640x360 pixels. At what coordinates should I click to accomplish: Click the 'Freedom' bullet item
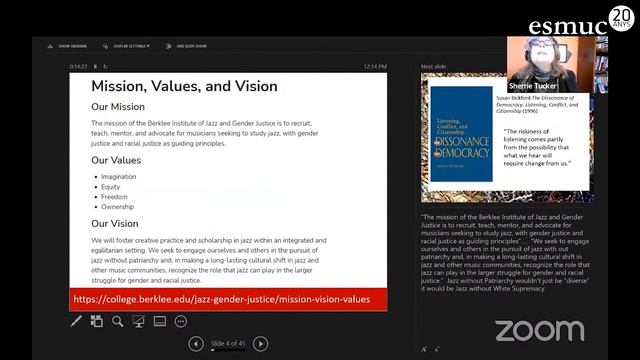click(114, 197)
